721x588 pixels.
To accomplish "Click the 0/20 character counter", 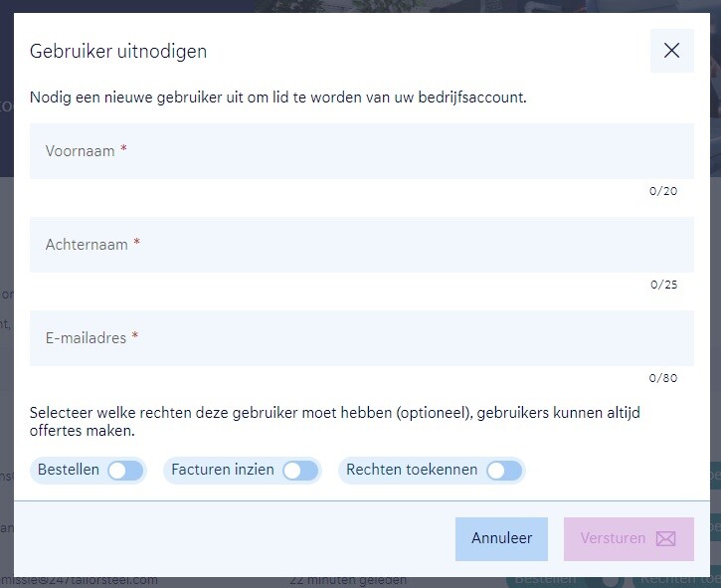I will coord(663,191).
